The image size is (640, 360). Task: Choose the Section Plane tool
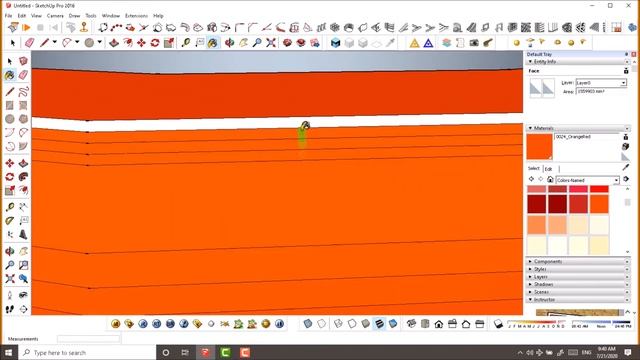23,309
